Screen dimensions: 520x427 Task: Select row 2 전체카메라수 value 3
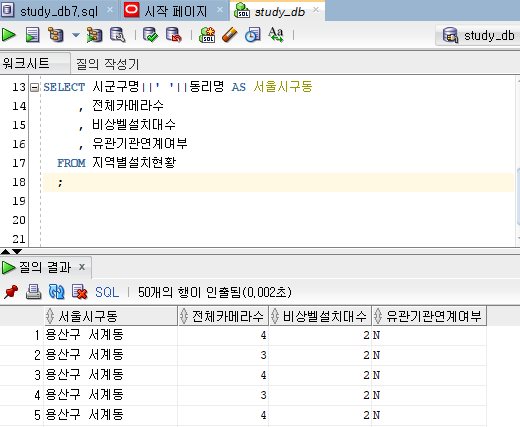click(223, 355)
